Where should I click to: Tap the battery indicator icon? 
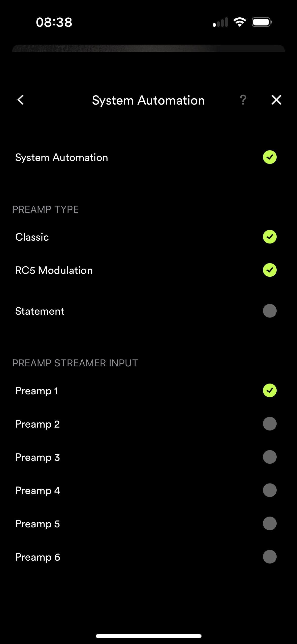click(262, 22)
